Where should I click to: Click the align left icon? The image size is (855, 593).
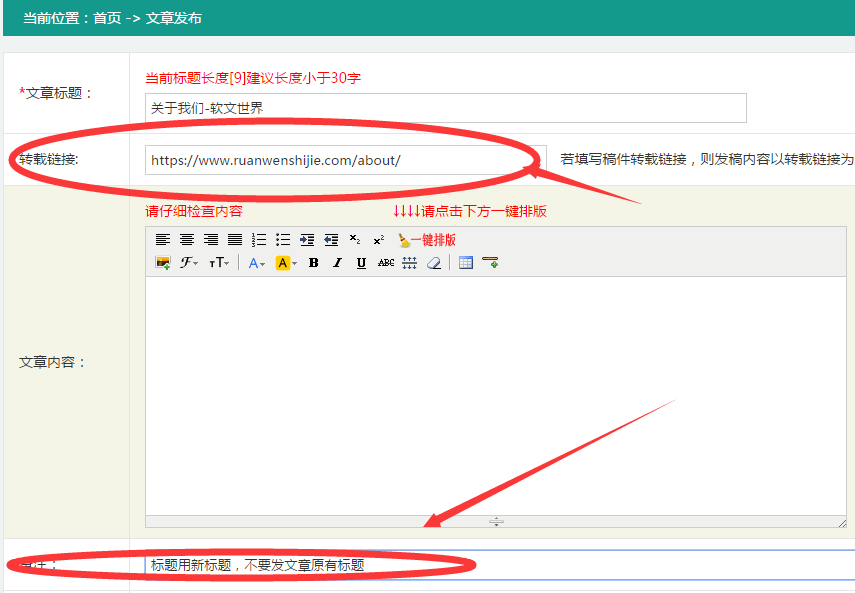pos(163,240)
